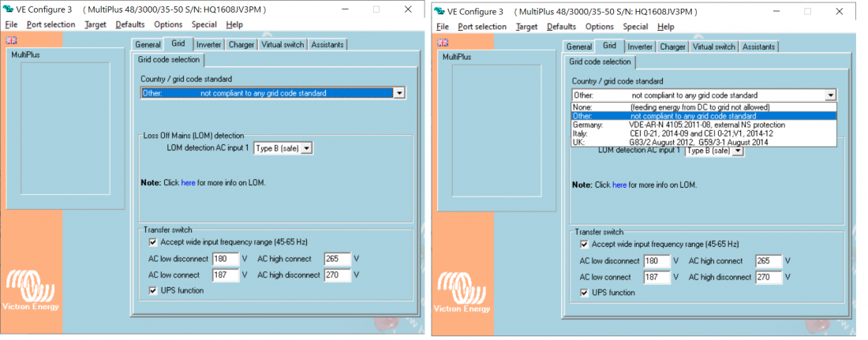The height and width of the screenshot is (340, 868).
Task: Click VE Configure title bar icon in left window
Action: 10,9
